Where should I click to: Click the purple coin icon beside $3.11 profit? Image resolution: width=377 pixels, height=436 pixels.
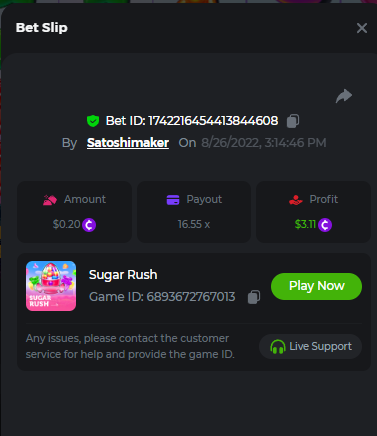(x=325, y=225)
